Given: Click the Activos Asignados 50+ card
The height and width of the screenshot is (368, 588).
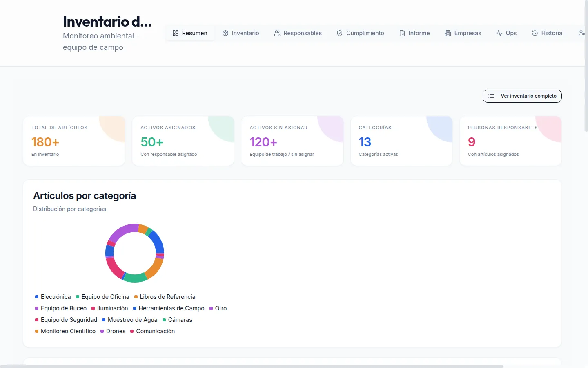Looking at the screenshot, I should [x=183, y=141].
